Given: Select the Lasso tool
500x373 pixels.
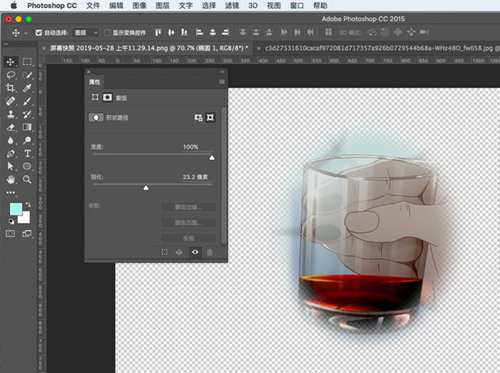Looking at the screenshot, I should (x=11, y=75).
